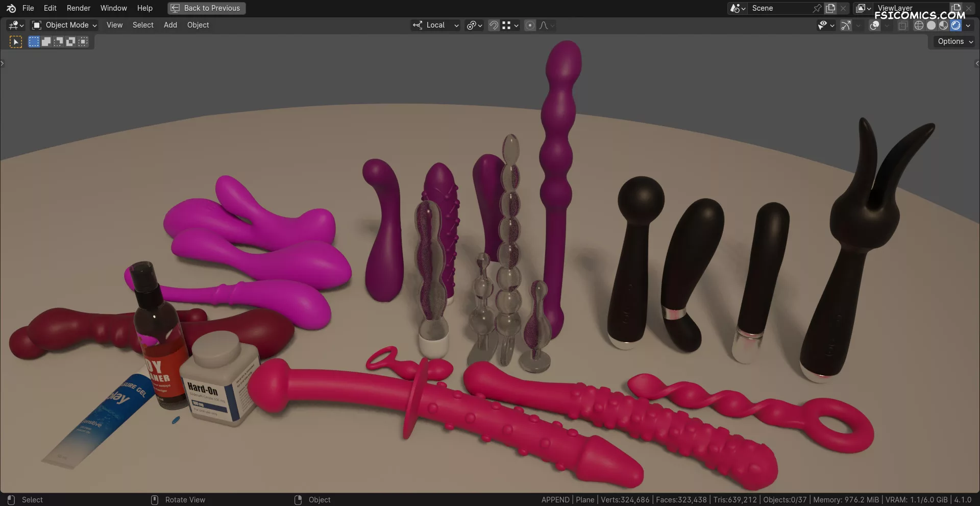Open the Window menu
Screen dimensions: 980x506
point(114,8)
